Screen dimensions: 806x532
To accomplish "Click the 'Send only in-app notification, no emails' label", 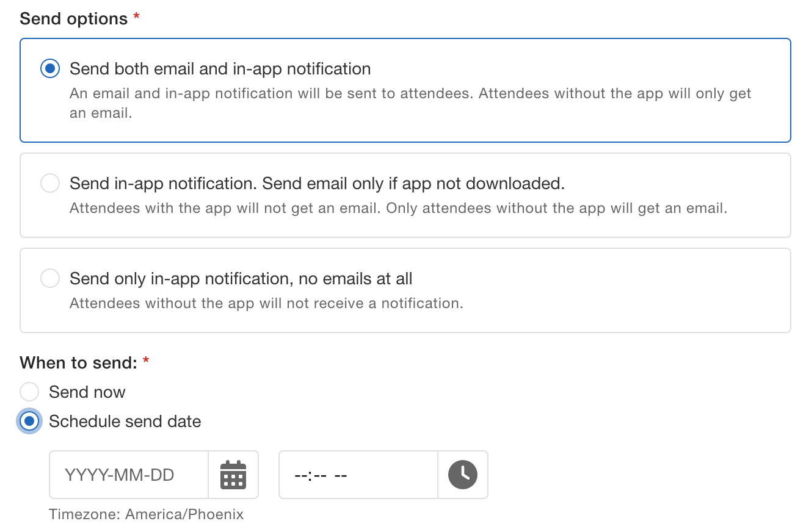I will pyautogui.click(x=241, y=279).
